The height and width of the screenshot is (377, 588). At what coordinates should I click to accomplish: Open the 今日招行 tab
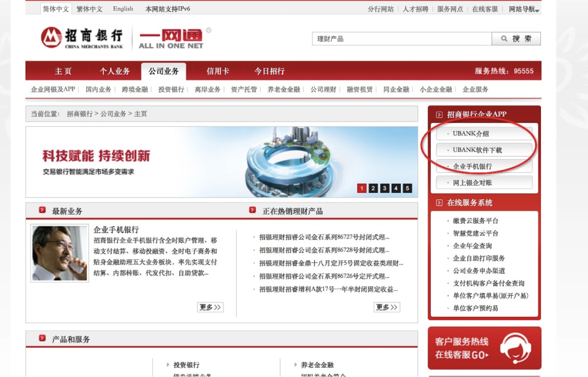coord(269,71)
